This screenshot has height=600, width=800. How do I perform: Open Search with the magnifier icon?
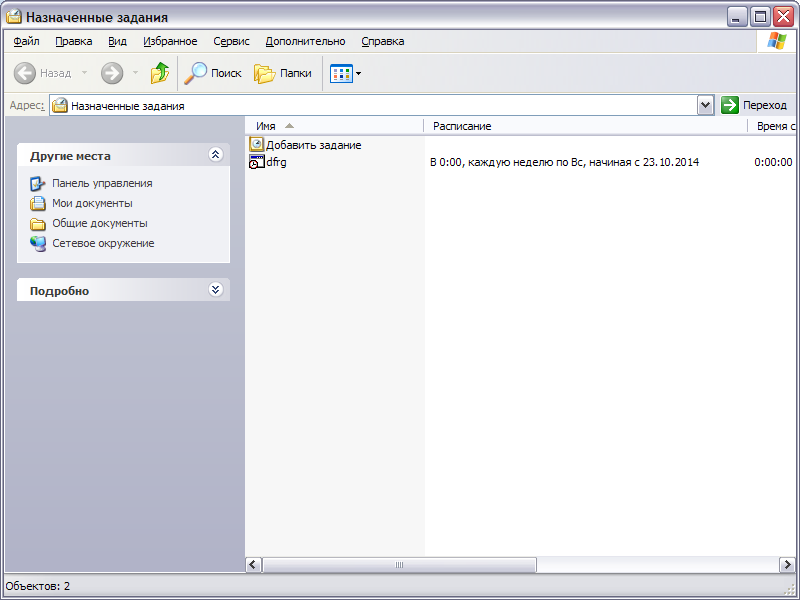(195, 73)
